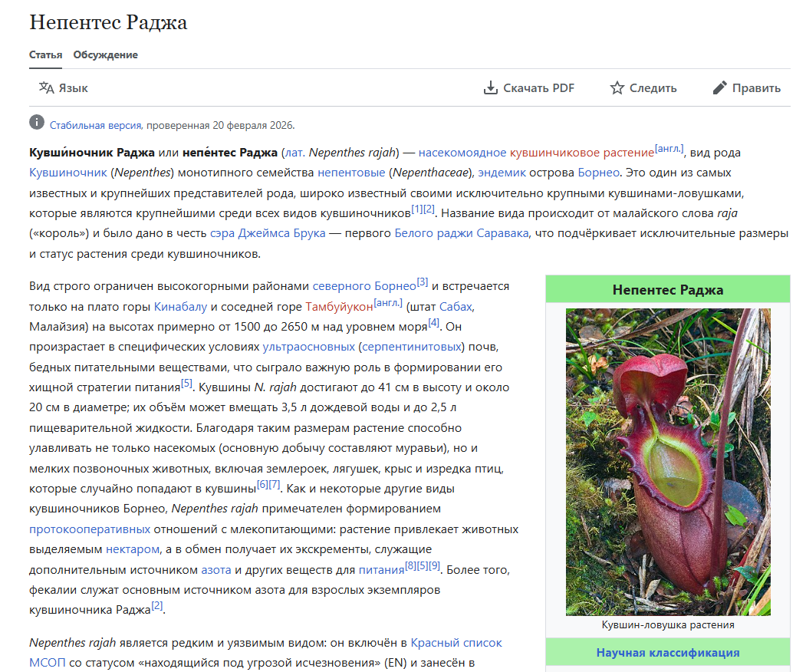Open the непентовые family link
The width and height of the screenshot is (806, 672).
click(351, 173)
